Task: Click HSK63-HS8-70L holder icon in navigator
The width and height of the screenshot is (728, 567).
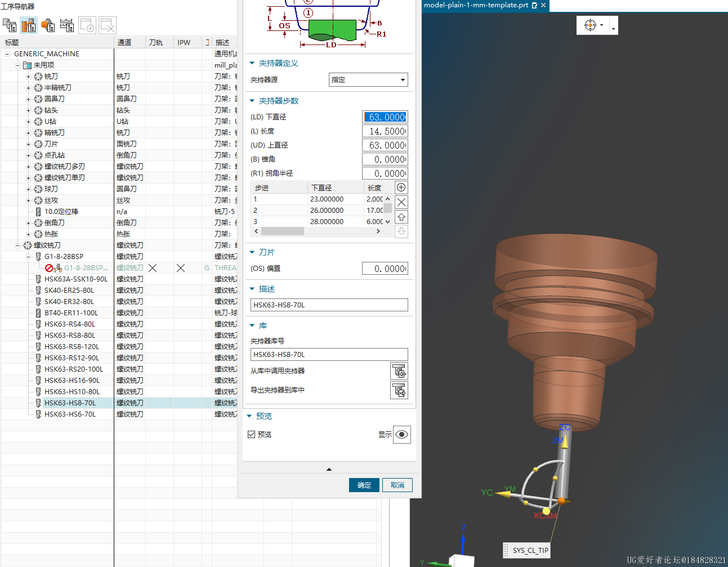Action: coord(38,403)
